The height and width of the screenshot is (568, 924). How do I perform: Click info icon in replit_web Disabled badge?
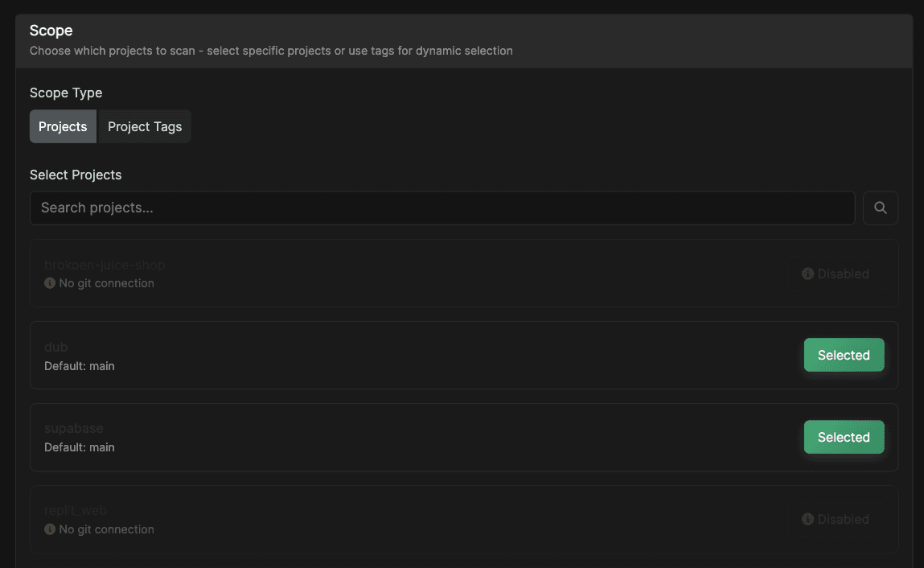[x=807, y=520]
